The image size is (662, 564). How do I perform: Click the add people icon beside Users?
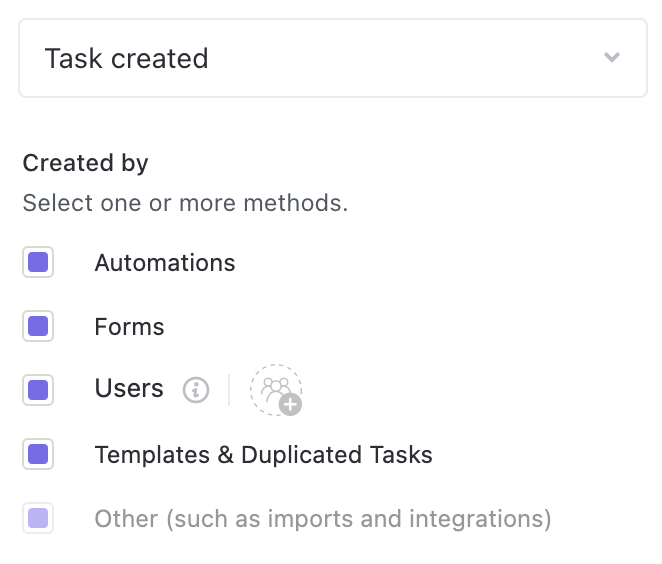274,389
